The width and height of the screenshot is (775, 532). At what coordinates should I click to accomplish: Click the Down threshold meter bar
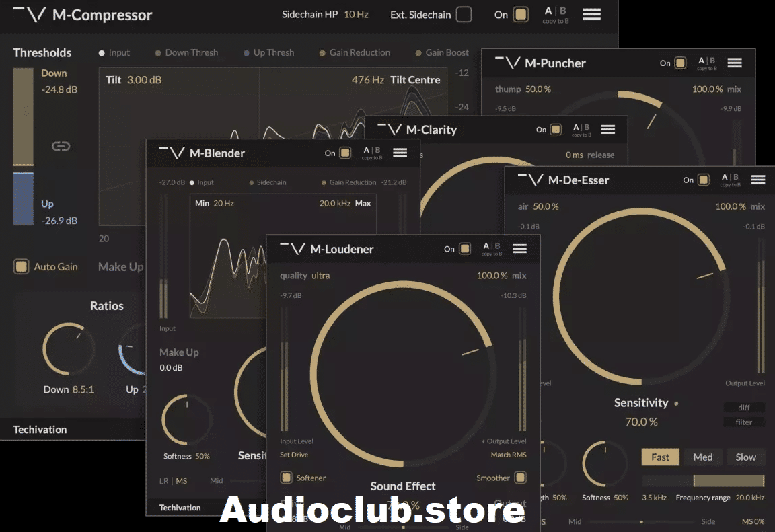coord(24,116)
